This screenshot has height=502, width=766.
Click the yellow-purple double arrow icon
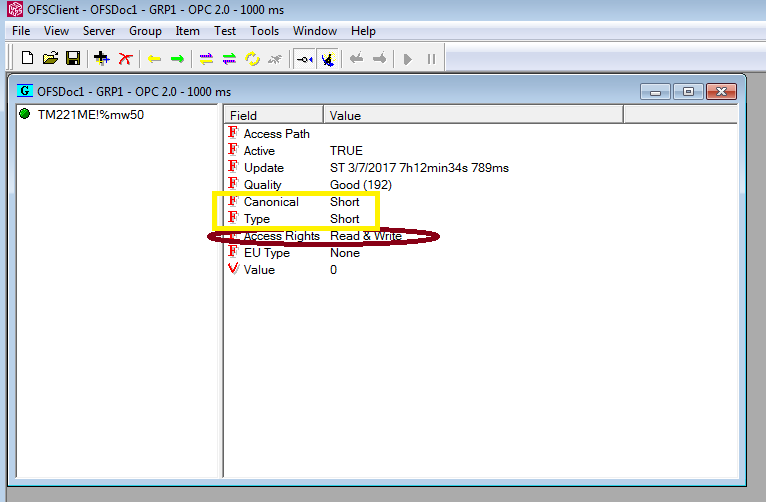tap(206, 60)
